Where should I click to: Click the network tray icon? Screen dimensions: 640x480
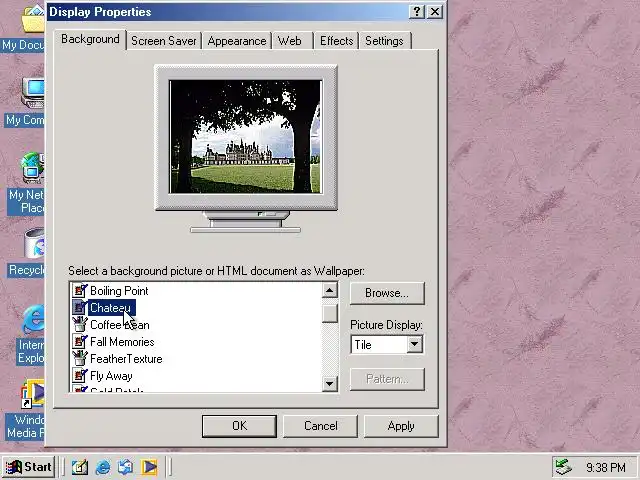pyautogui.click(x=564, y=467)
